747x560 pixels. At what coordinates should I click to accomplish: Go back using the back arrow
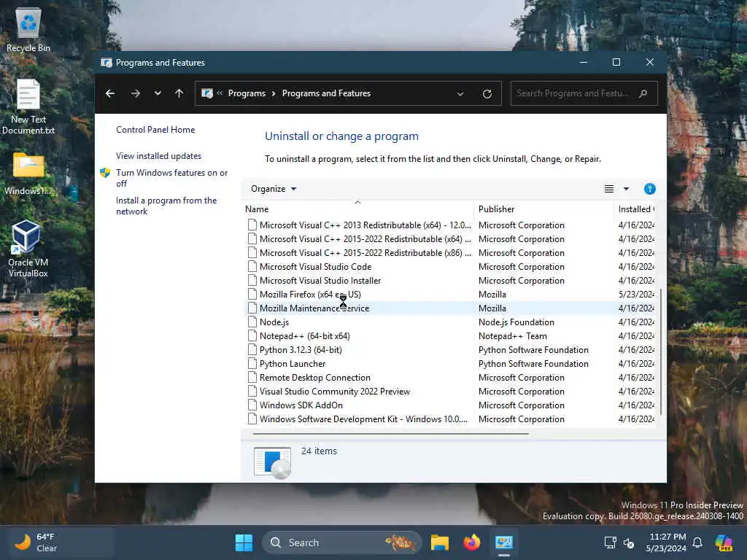(110, 93)
